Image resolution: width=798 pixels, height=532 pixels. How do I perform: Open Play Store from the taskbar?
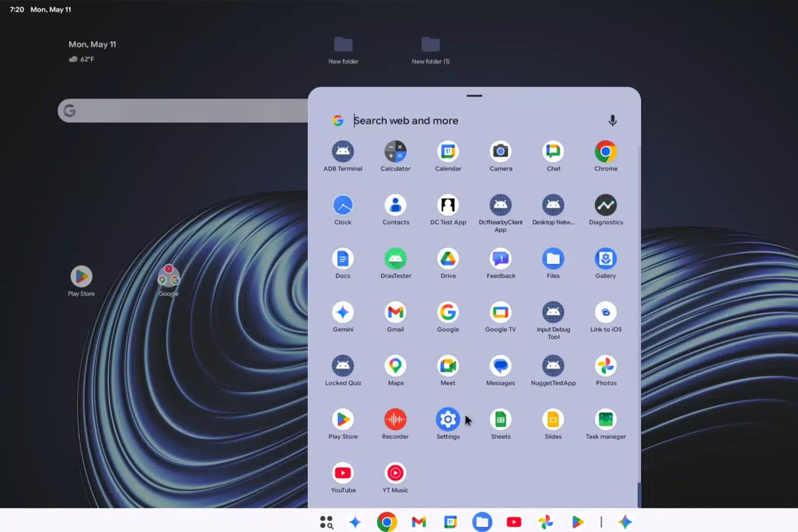pyautogui.click(x=577, y=522)
